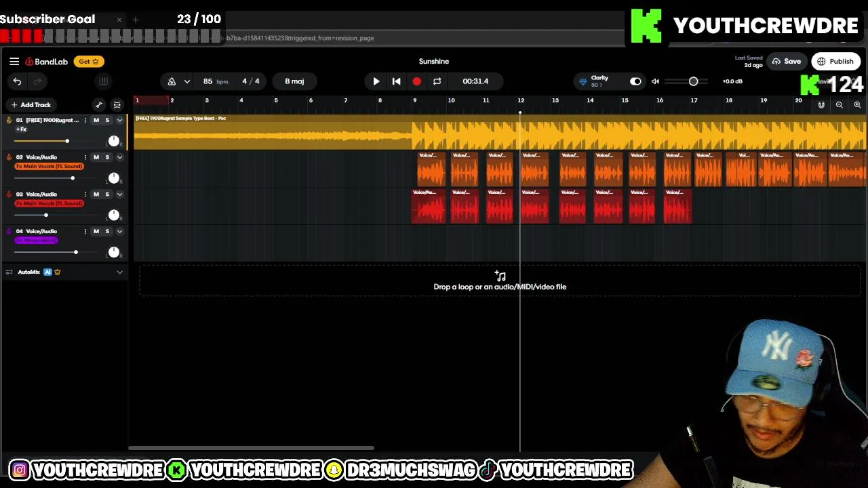Undo the last action
Viewport: 868px width, 488px height.
17,81
